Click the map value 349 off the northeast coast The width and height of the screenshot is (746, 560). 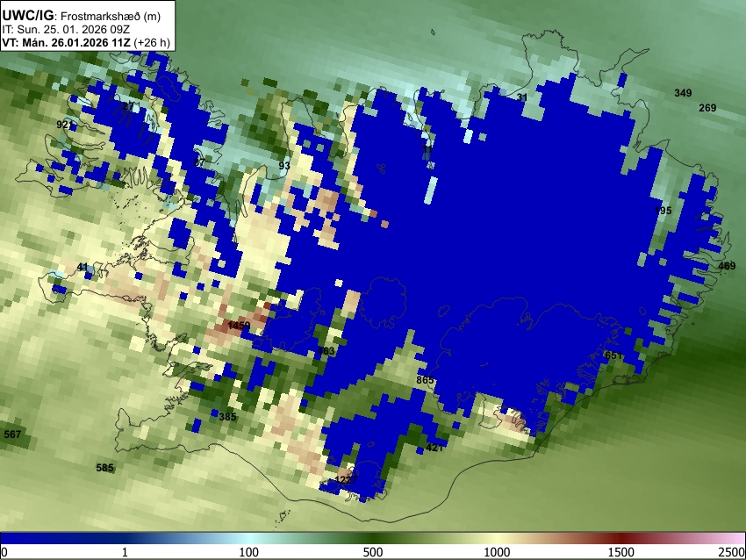click(683, 93)
